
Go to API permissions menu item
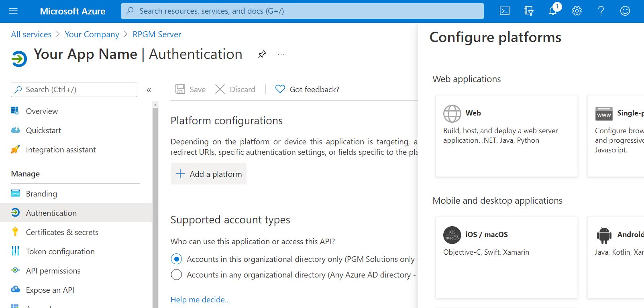pyautogui.click(x=53, y=271)
